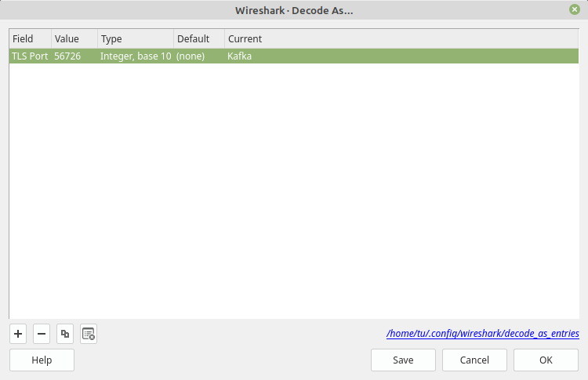Duplicate the selected Decode As entry

pos(65,334)
